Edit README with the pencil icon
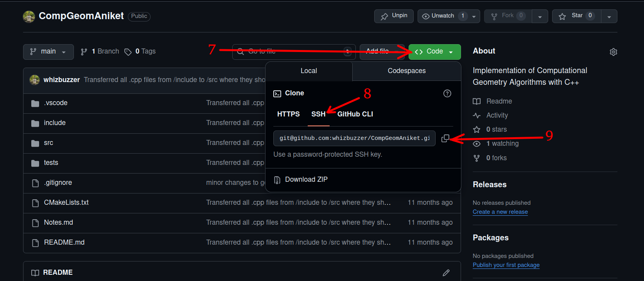The width and height of the screenshot is (644, 281). pyautogui.click(x=446, y=273)
